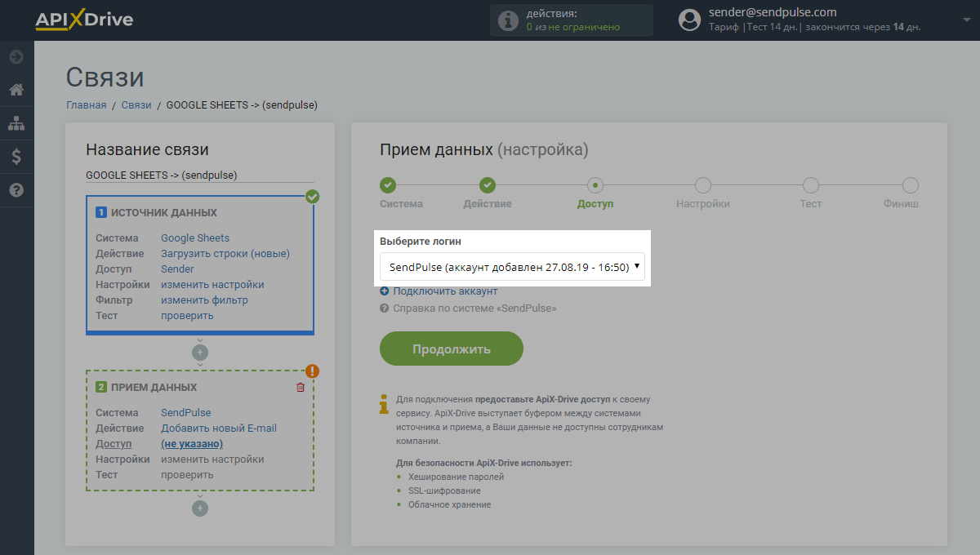980x555 pixels.
Task: Open (не указано) access link
Action: pyautogui.click(x=192, y=444)
